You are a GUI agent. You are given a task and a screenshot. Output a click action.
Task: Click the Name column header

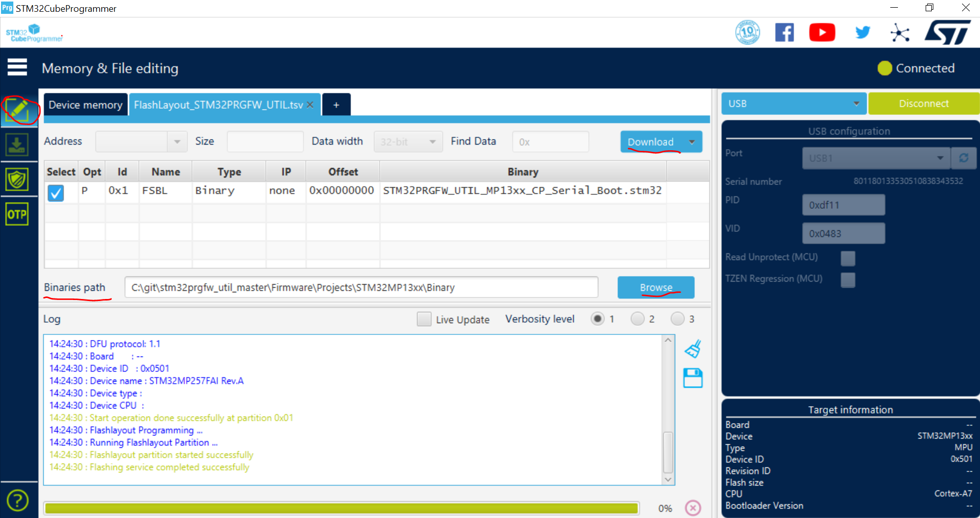coord(166,172)
